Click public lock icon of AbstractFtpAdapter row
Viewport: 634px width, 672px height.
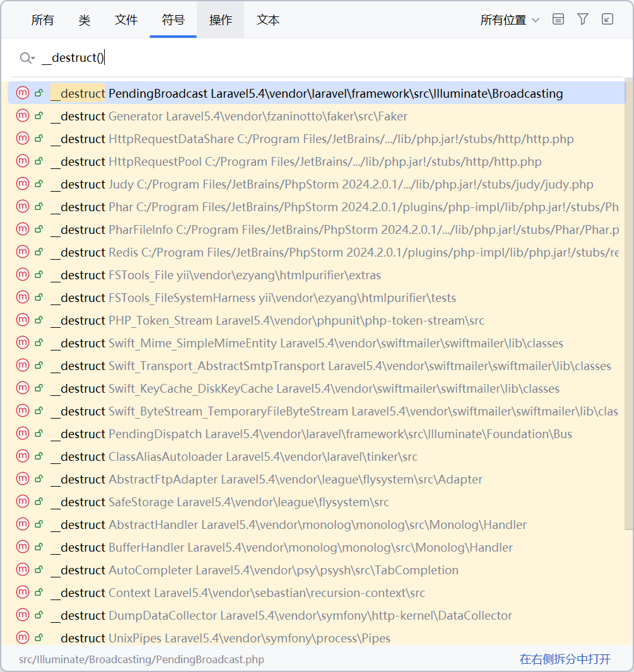tap(39, 478)
